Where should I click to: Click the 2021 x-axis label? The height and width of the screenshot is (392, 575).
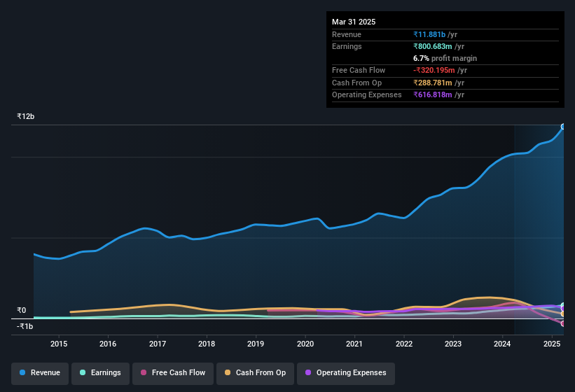pos(354,344)
